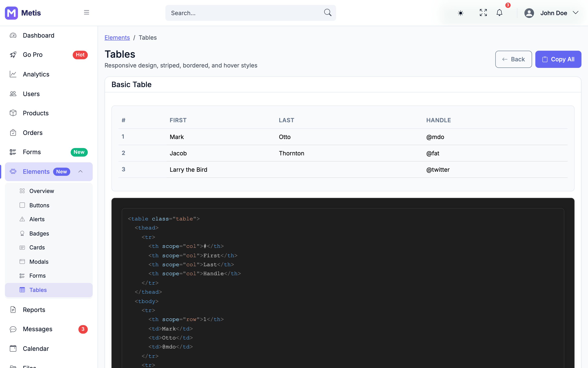Open the Go Pro menu item
588x368 pixels.
tap(49, 55)
